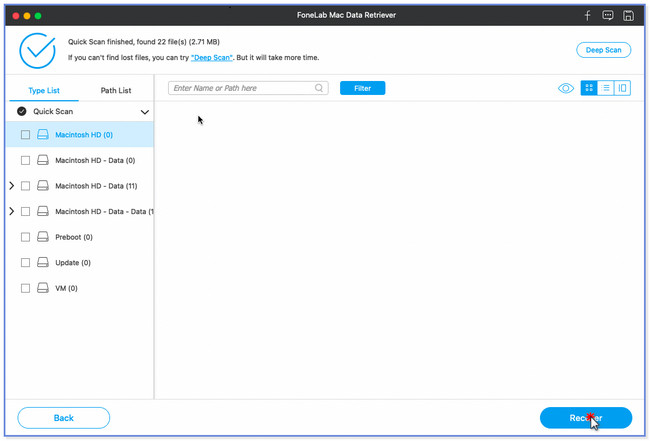650x441 pixels.
Task: Select the Macintosh HD (0) label
Action: tap(84, 135)
